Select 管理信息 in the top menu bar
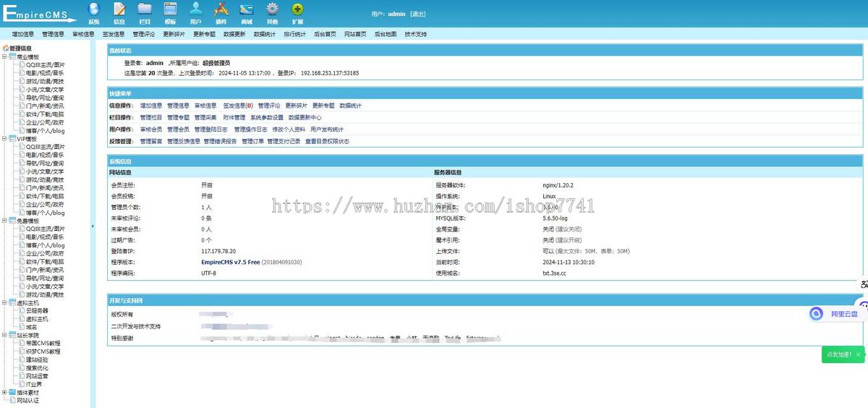The image size is (868, 408). (x=54, y=34)
